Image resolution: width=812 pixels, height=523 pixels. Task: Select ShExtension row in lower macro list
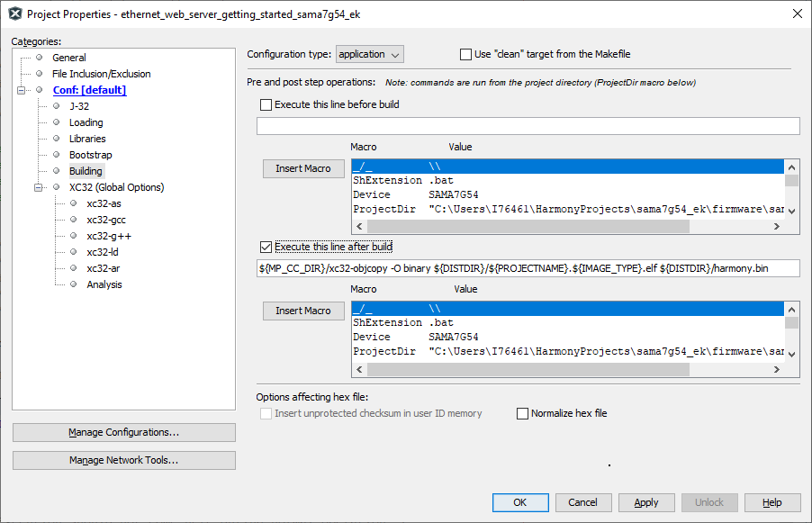pos(567,322)
